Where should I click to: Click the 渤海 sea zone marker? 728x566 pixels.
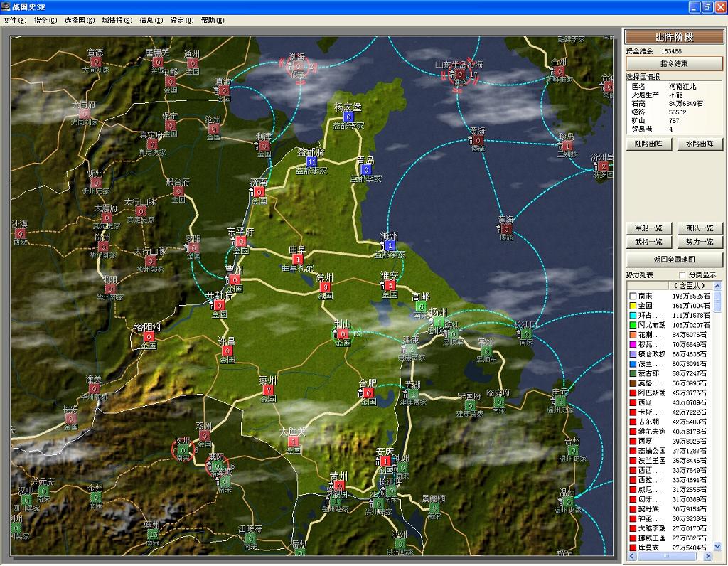coord(298,67)
